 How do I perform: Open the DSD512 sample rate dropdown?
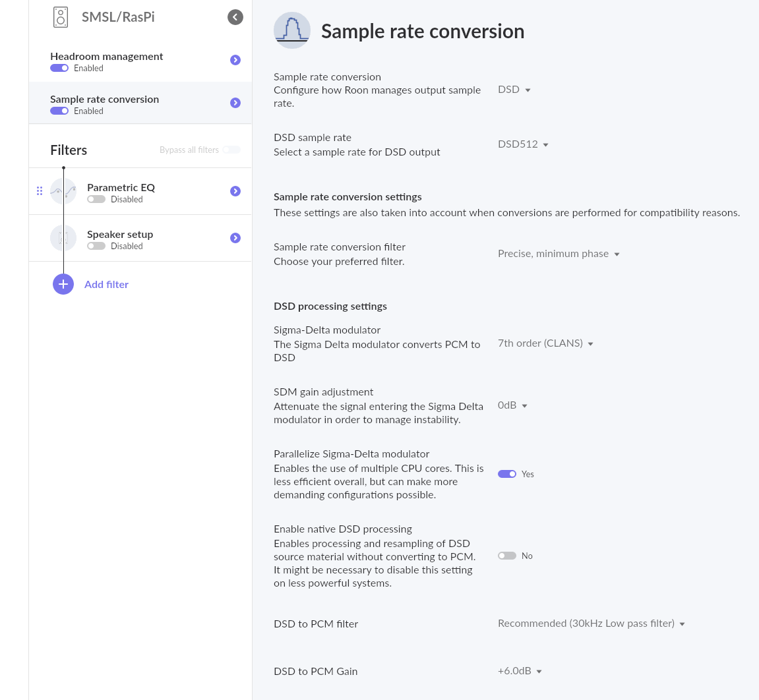[524, 144]
